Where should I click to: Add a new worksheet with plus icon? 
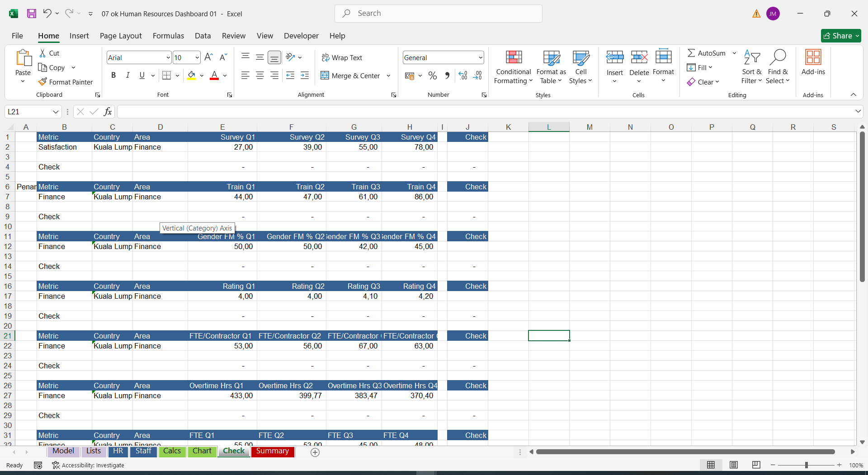(315, 452)
